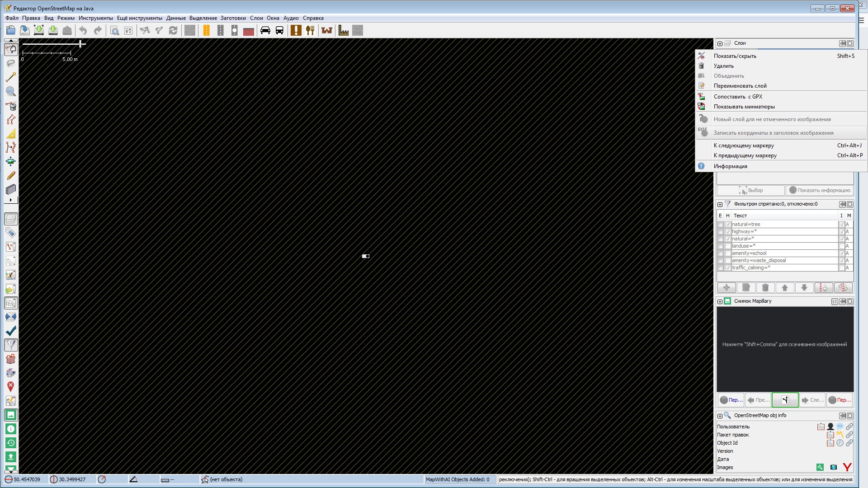
Task: Click the Выбор button in layers panel
Action: click(x=750, y=190)
